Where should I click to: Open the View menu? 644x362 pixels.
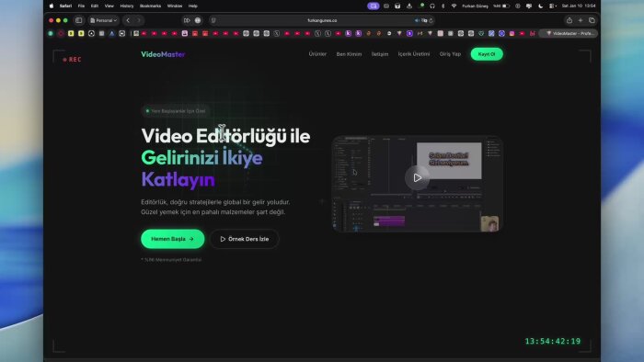click(x=109, y=6)
